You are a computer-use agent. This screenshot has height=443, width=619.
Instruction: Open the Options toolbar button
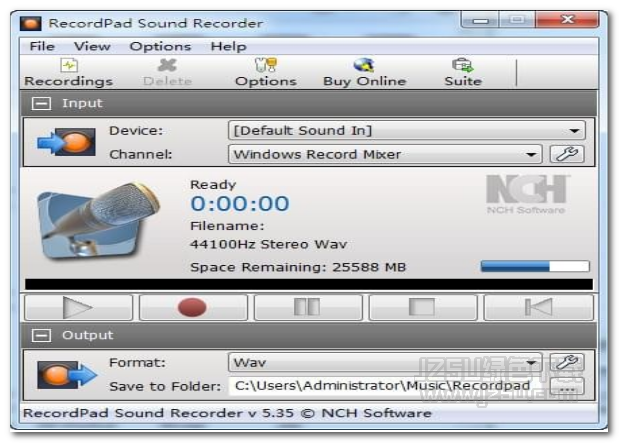pos(266,73)
